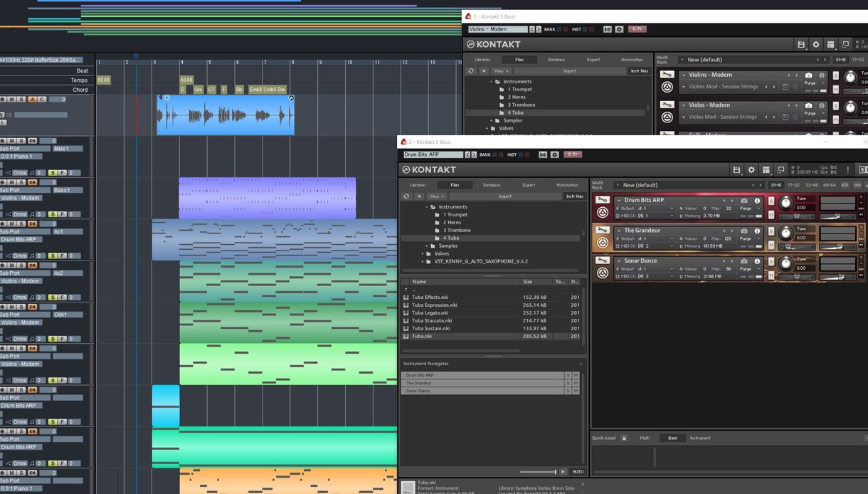The image size is (868, 494).
Task: Open workspace layout menu in front Kontakt window
Action: [x=766, y=170]
